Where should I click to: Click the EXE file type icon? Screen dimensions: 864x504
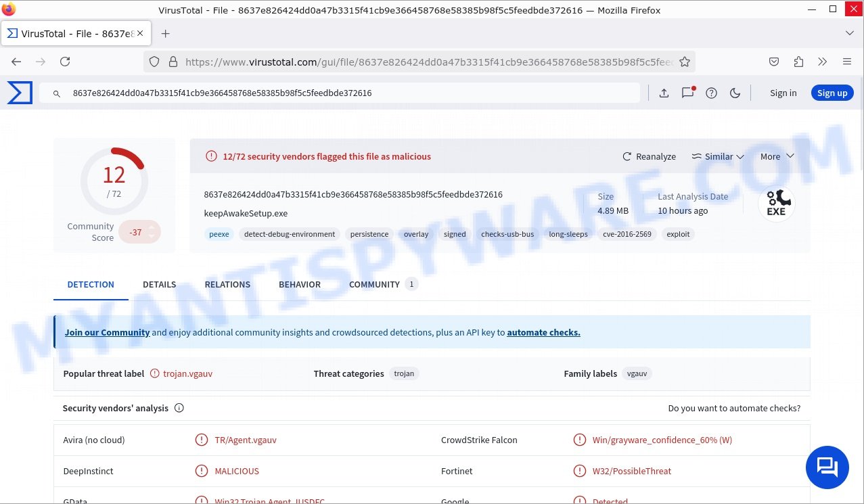[x=776, y=204]
